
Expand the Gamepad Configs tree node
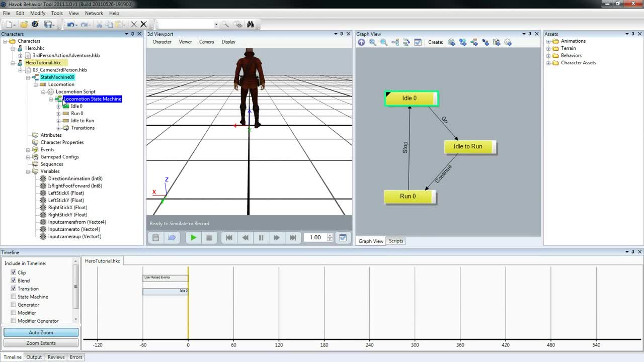click(x=28, y=157)
